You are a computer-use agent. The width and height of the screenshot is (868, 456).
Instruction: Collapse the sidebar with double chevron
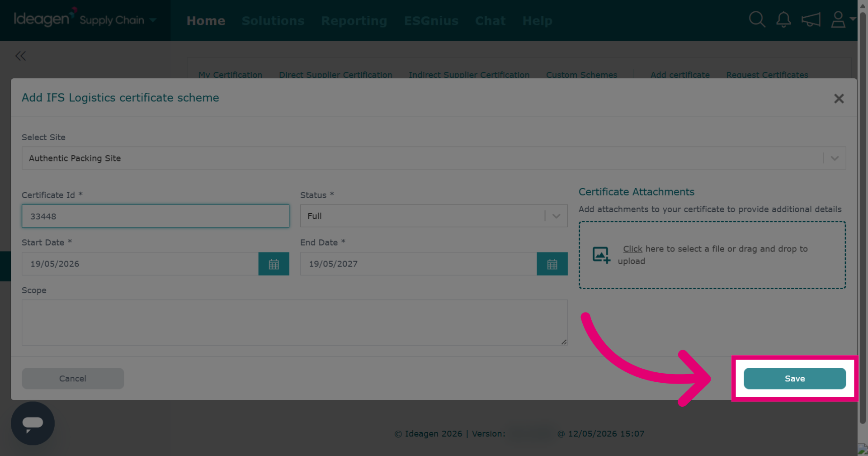pos(20,56)
